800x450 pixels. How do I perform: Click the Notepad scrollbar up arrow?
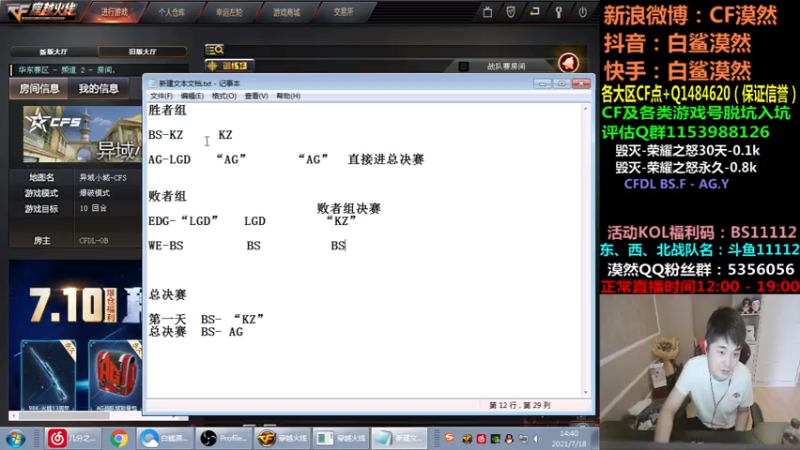585,109
